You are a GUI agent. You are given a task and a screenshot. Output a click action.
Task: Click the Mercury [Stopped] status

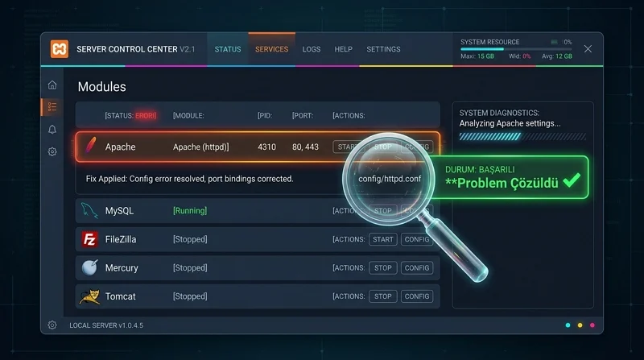click(x=190, y=268)
